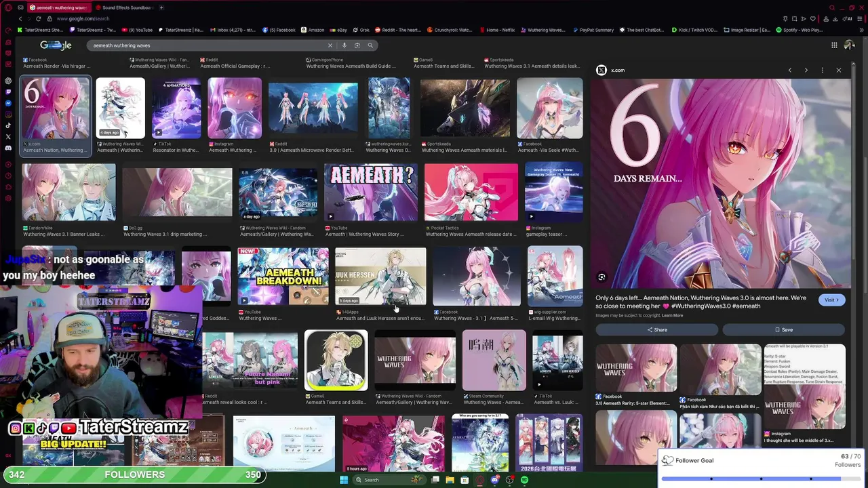Open the PayPal: Summary bookmark

point(592,30)
